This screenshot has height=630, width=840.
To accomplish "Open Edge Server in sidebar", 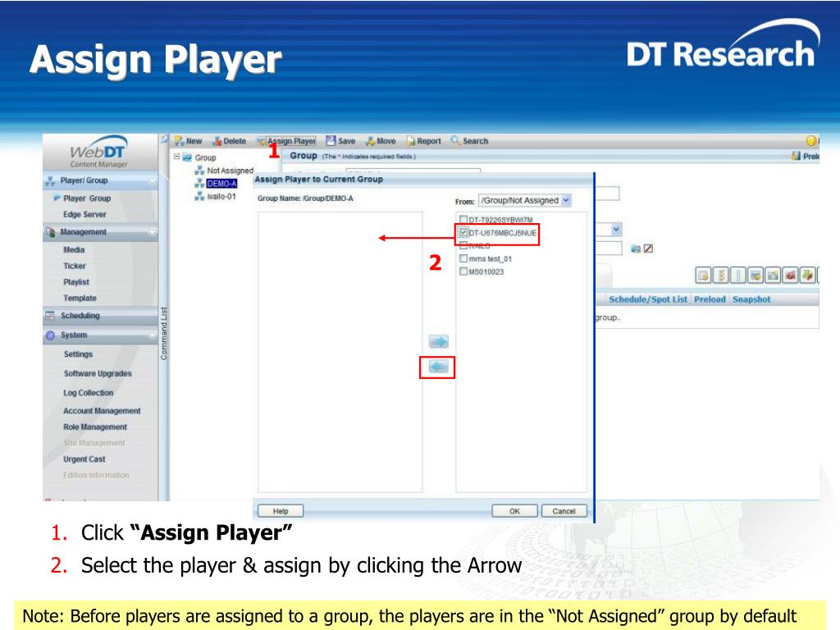I will coord(84,214).
